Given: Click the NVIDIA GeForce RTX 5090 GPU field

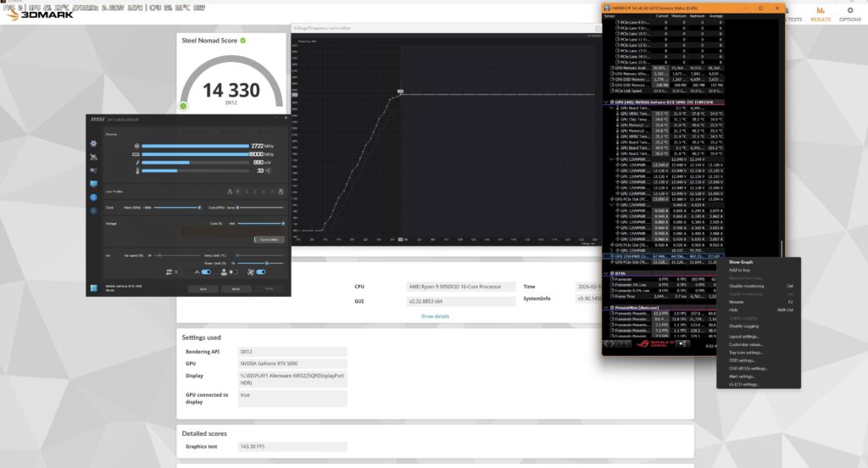Looking at the screenshot, I should pyautogui.click(x=292, y=364).
